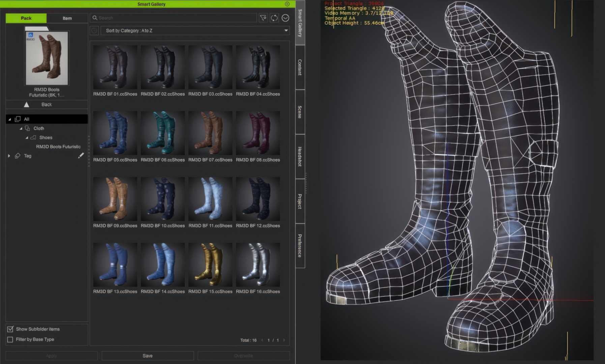Viewport: 605px width, 364px height.
Task: Collapse the All tree node
Action: point(9,119)
